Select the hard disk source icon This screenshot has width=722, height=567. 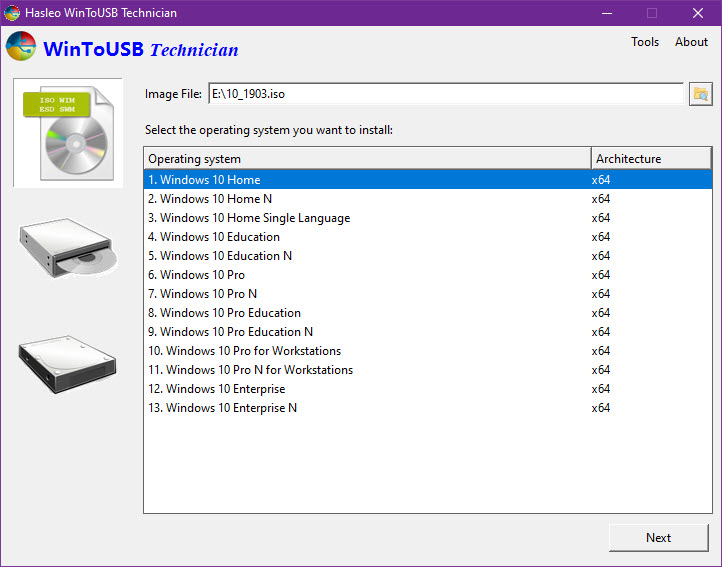coord(68,364)
